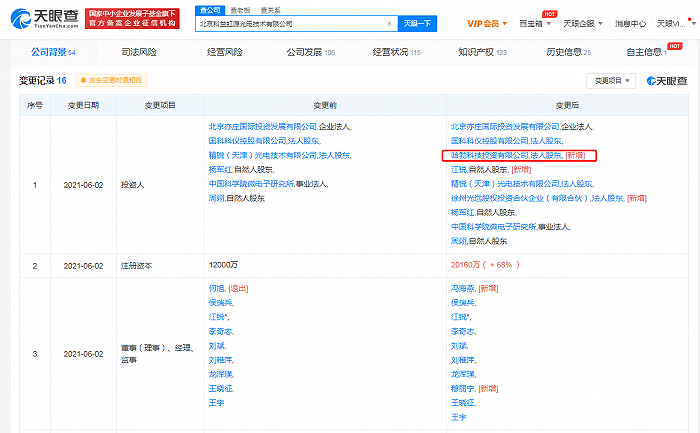Open 国科科仪控股有限公司 link in 变更后 column
Image resolution: width=700 pixels, height=433 pixels.
coord(490,141)
